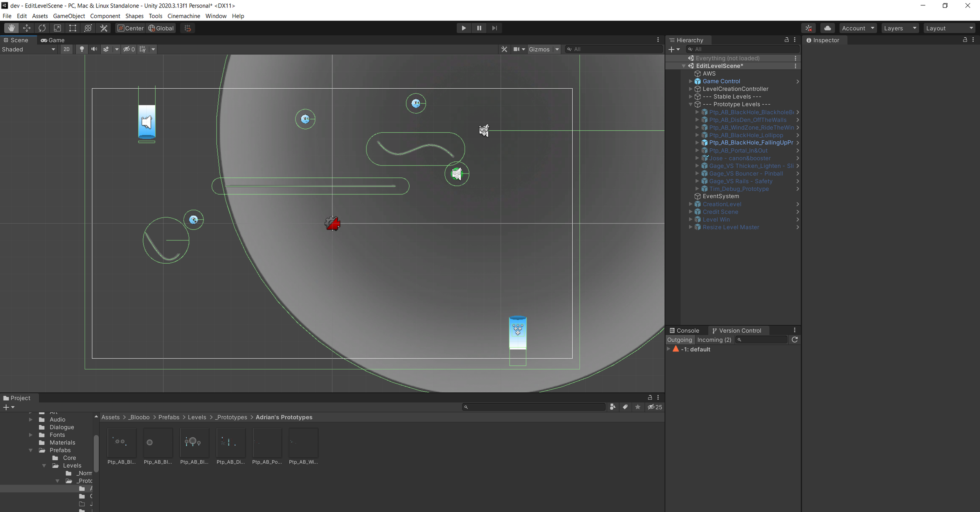
Task: Show Incoming (2) changes
Action: pos(714,340)
